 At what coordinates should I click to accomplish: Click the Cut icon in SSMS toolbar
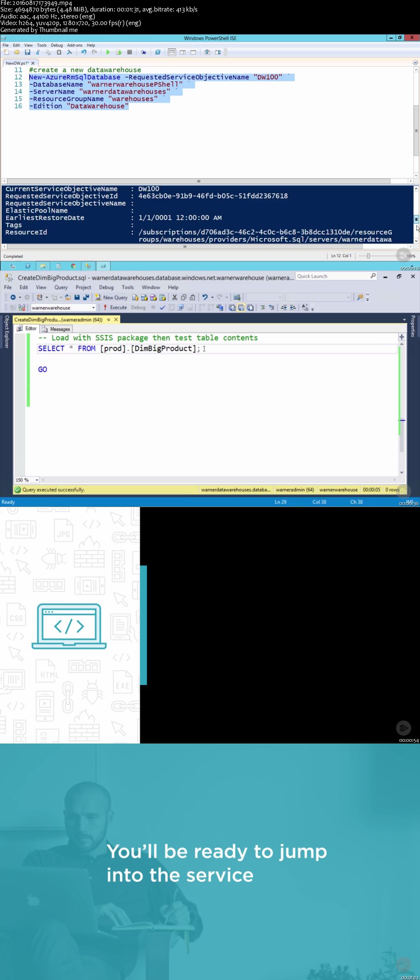click(175, 297)
